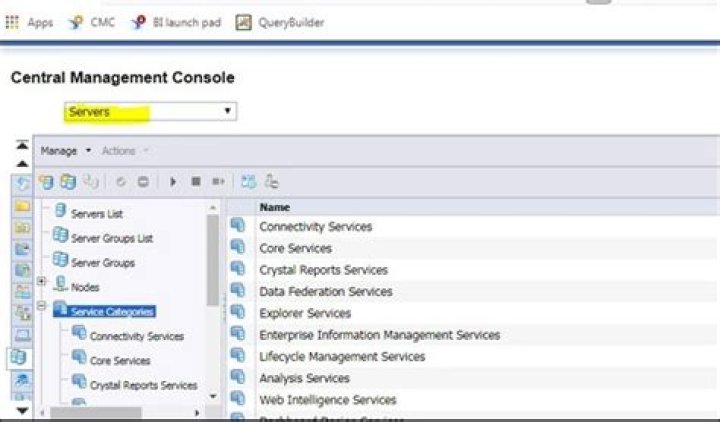Jump to top of navigation sidebar with barred arrow
Viewport: 720px width, 422px height.
22,145
